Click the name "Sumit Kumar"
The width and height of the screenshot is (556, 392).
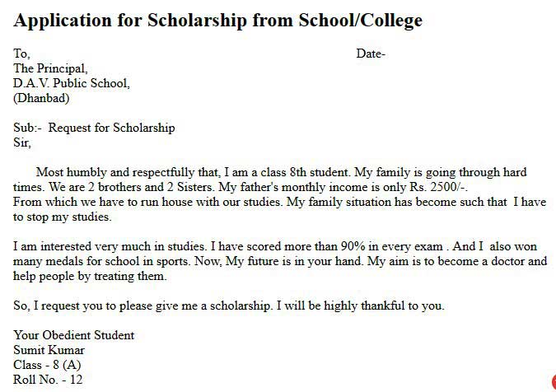click(49, 350)
